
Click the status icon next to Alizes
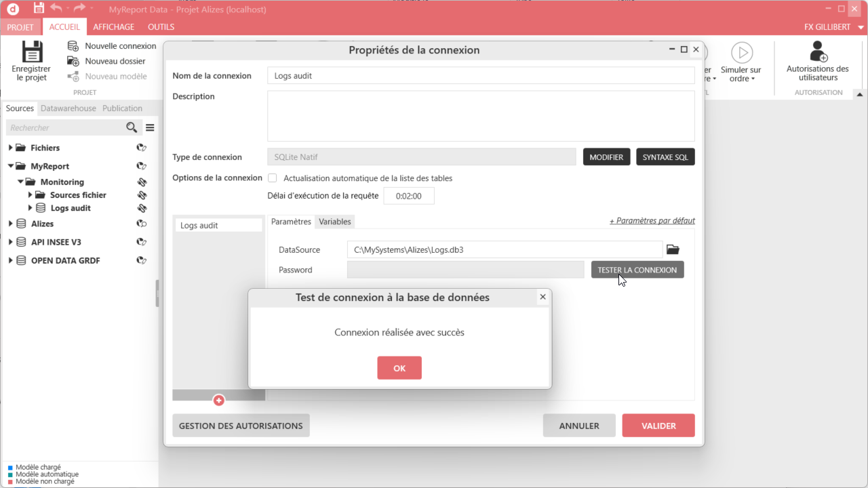click(x=142, y=224)
